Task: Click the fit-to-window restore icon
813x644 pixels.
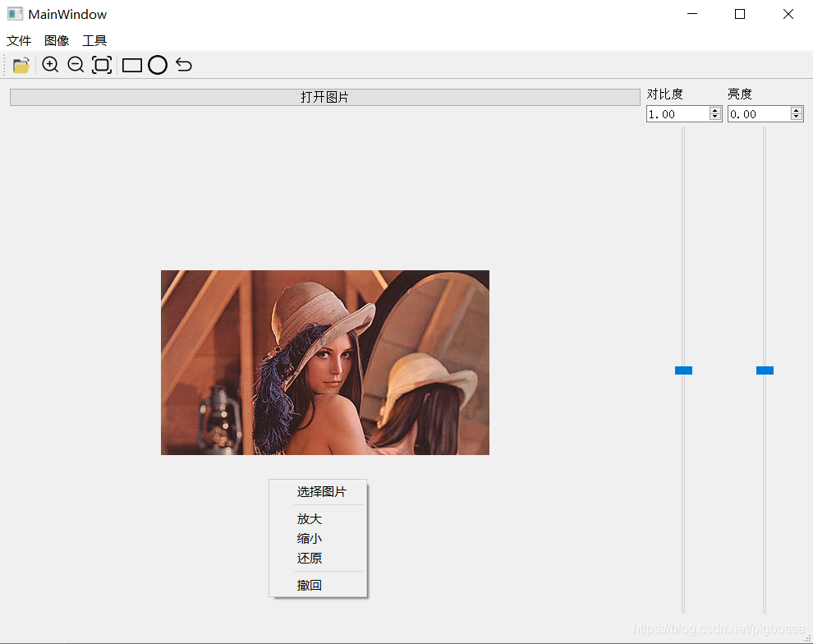Action: pyautogui.click(x=102, y=65)
